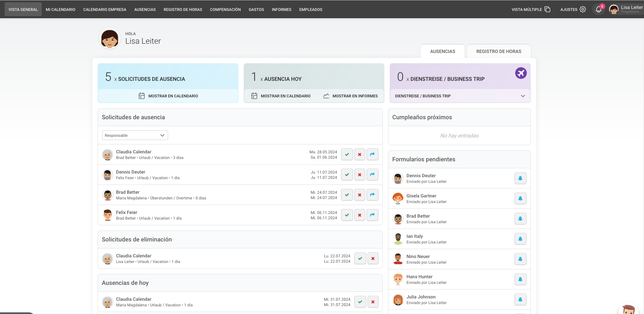Confirm Claudia Calendar's absence today 31.07.2024
The image size is (644, 314).
(360, 302)
